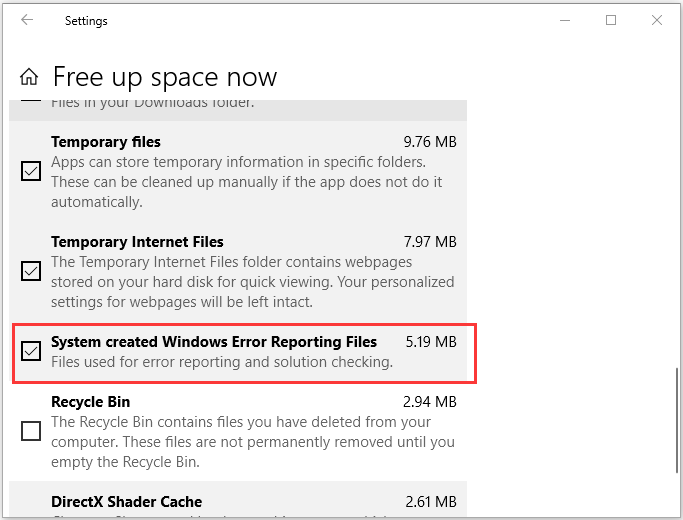
Task: Click the 7.97 MB size value
Action: point(430,242)
